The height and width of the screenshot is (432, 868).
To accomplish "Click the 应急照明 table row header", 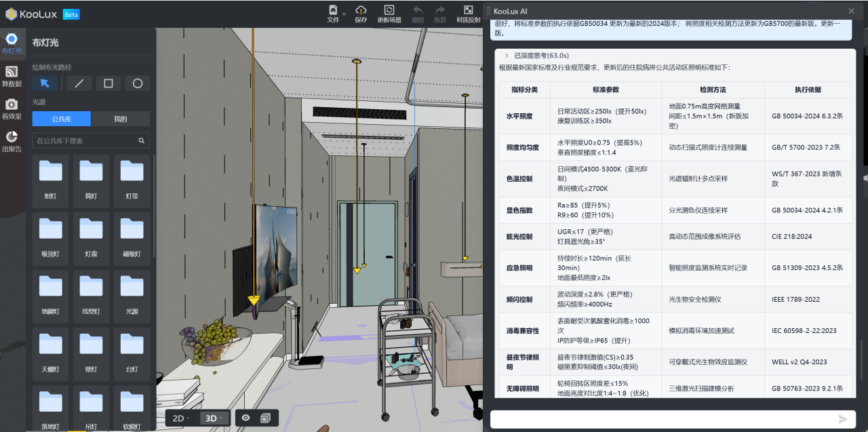I will click(523, 268).
